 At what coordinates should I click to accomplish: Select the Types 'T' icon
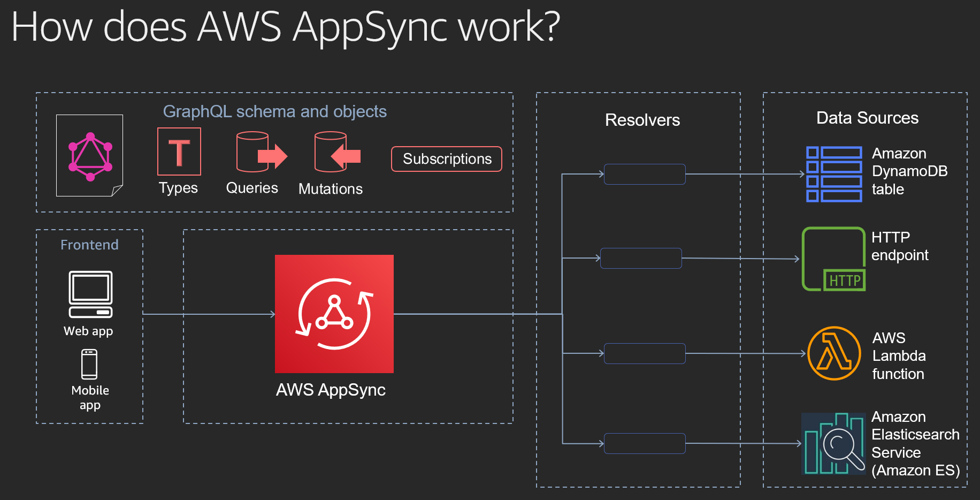[x=179, y=151]
